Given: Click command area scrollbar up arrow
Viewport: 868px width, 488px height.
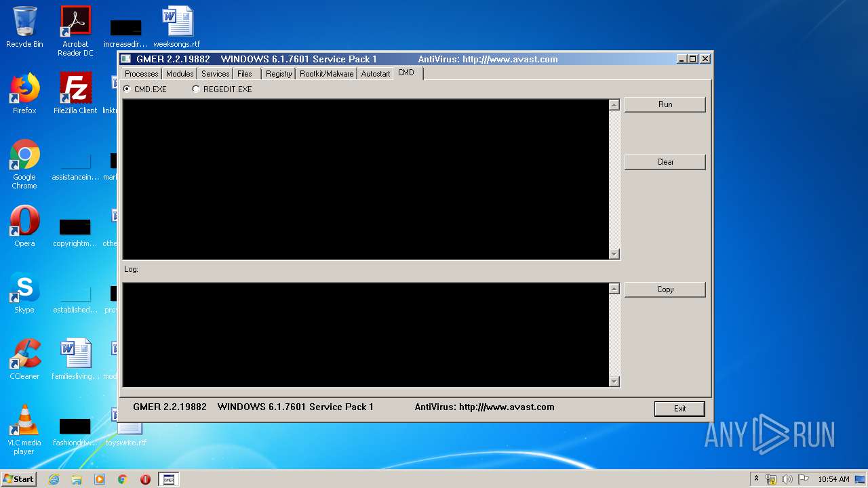Looking at the screenshot, I should 614,105.
